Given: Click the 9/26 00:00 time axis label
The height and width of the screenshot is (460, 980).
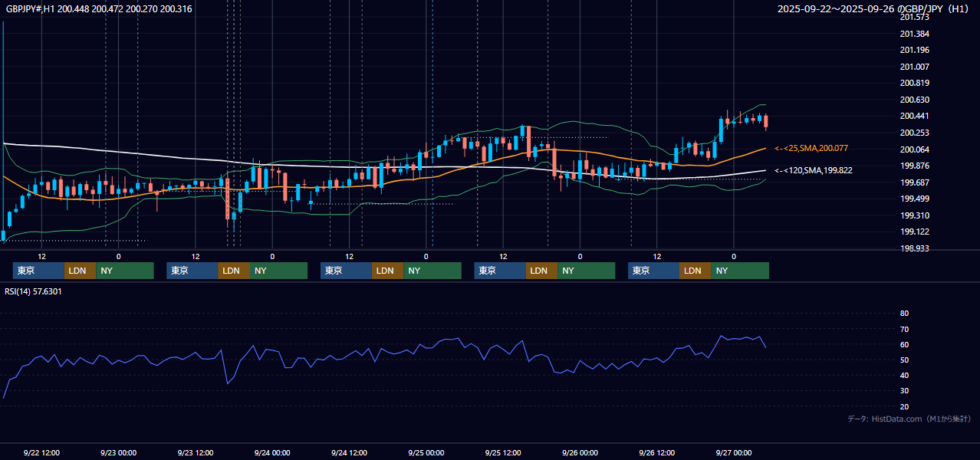Looking at the screenshot, I should point(580,452).
